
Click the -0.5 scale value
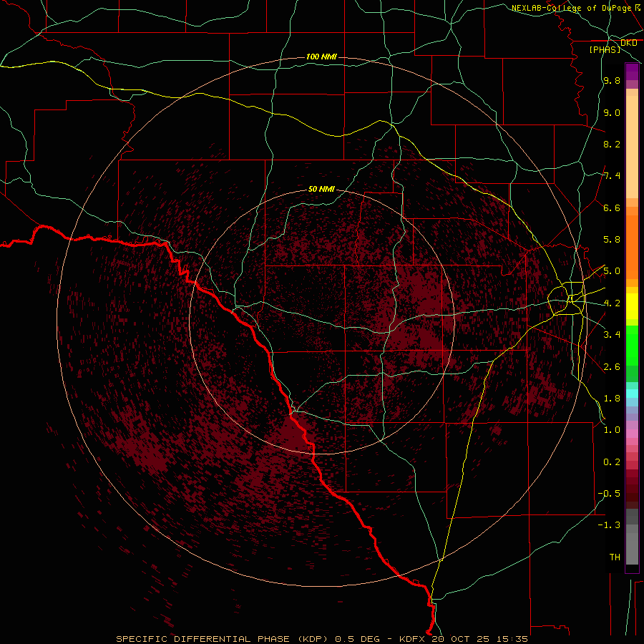coord(609,494)
